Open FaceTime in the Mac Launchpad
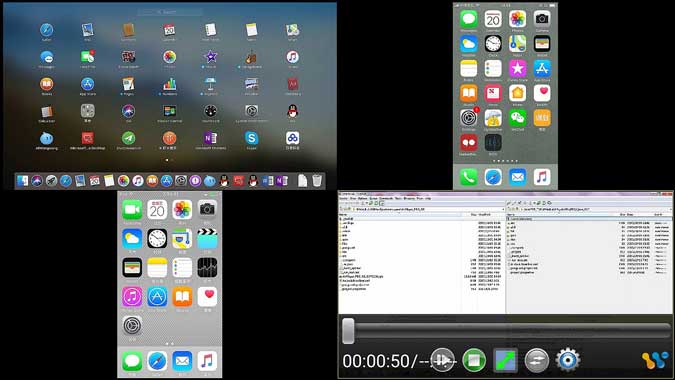Image resolution: width=675 pixels, height=380 pixels. click(87, 57)
